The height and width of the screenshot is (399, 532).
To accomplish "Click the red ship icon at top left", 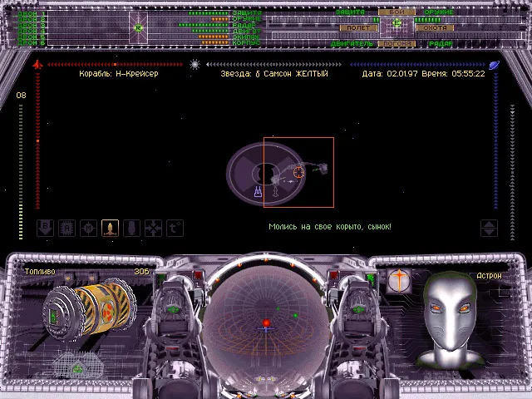I will (37, 64).
